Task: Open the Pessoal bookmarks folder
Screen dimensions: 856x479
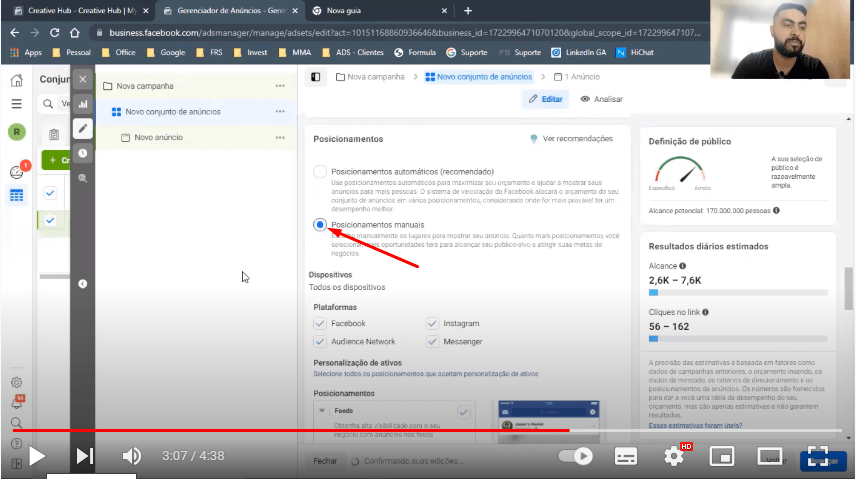Action: 72,52
